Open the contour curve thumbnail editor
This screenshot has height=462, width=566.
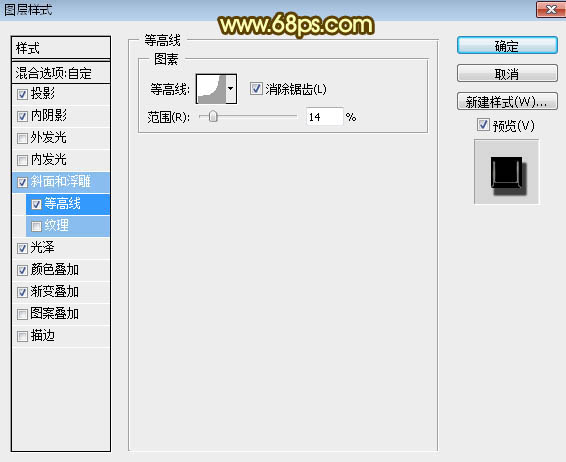(211, 89)
